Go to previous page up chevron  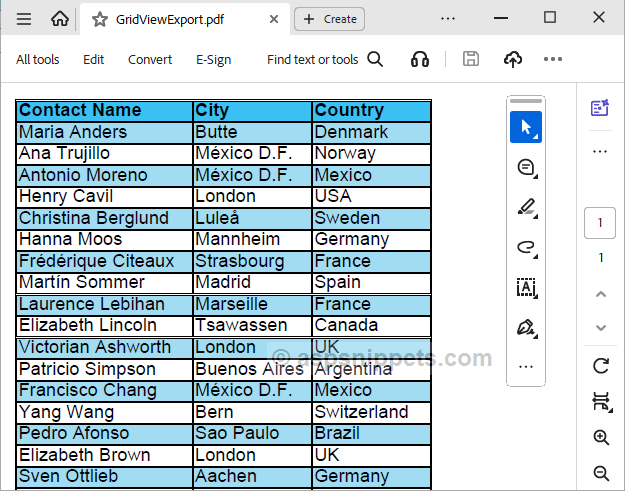601,295
